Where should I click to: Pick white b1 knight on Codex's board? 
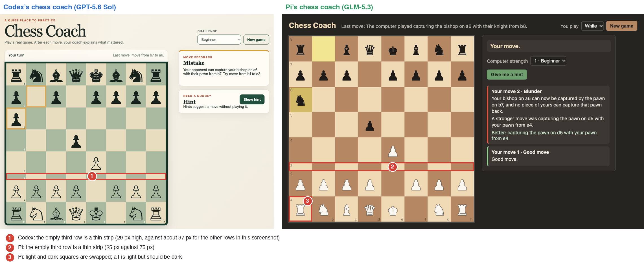pyautogui.click(x=36, y=214)
